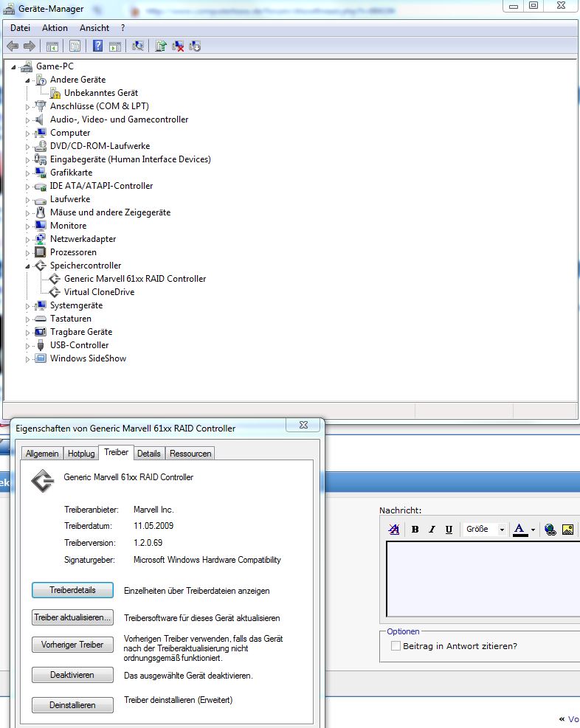
Task: Select the Windows SideShow tree item
Action: 88,358
